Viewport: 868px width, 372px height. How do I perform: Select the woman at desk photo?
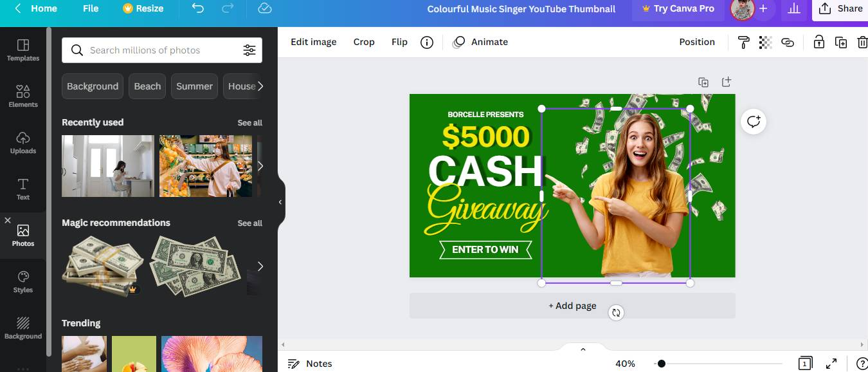tap(108, 166)
